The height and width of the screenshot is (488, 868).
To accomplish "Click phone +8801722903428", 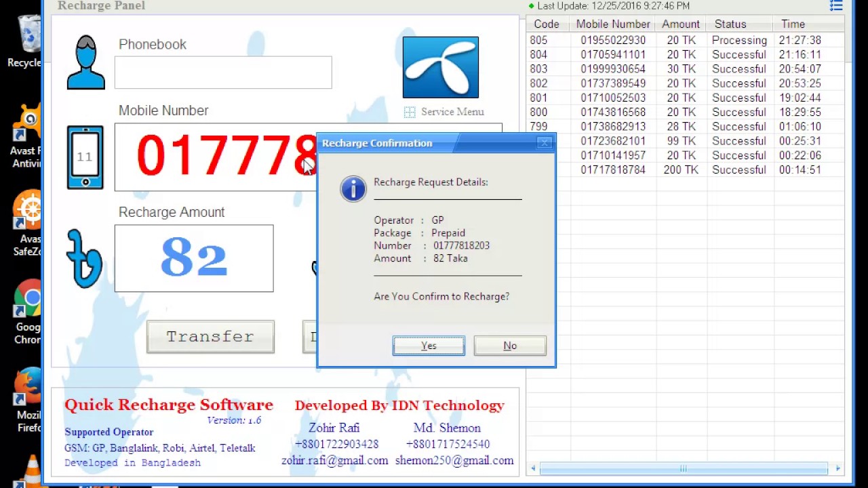I will pyautogui.click(x=336, y=445).
